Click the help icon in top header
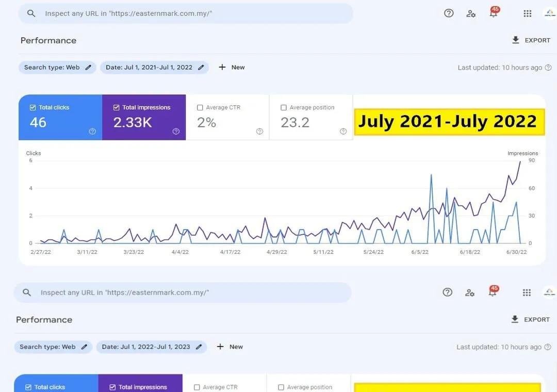The width and height of the screenshot is (557, 392). pyautogui.click(x=449, y=13)
